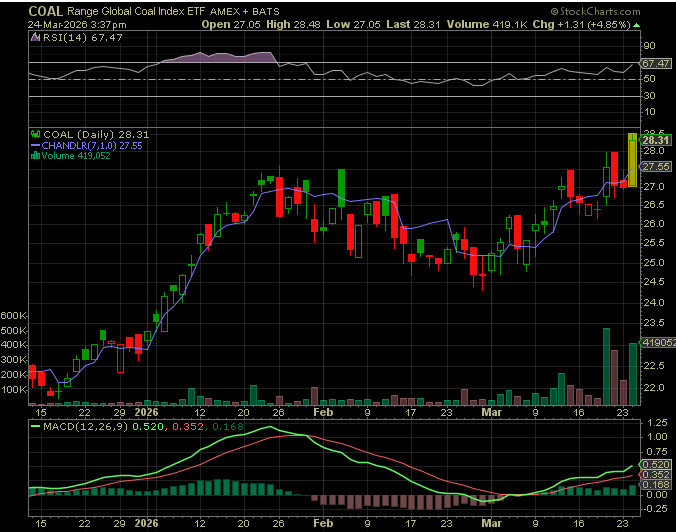This screenshot has width=676, height=532.
Task: Click the Volume 419,052 legend label
Action: point(76,156)
